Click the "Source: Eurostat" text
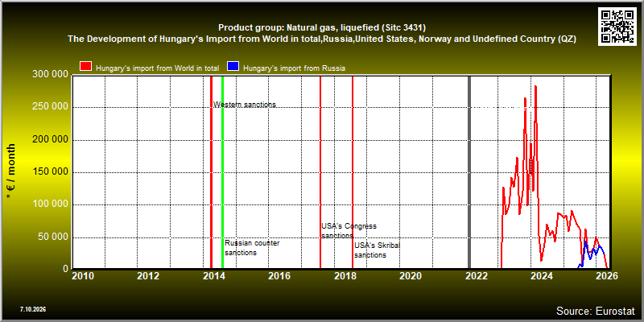Image resolution: width=644 pixels, height=322 pixels. tap(596, 311)
